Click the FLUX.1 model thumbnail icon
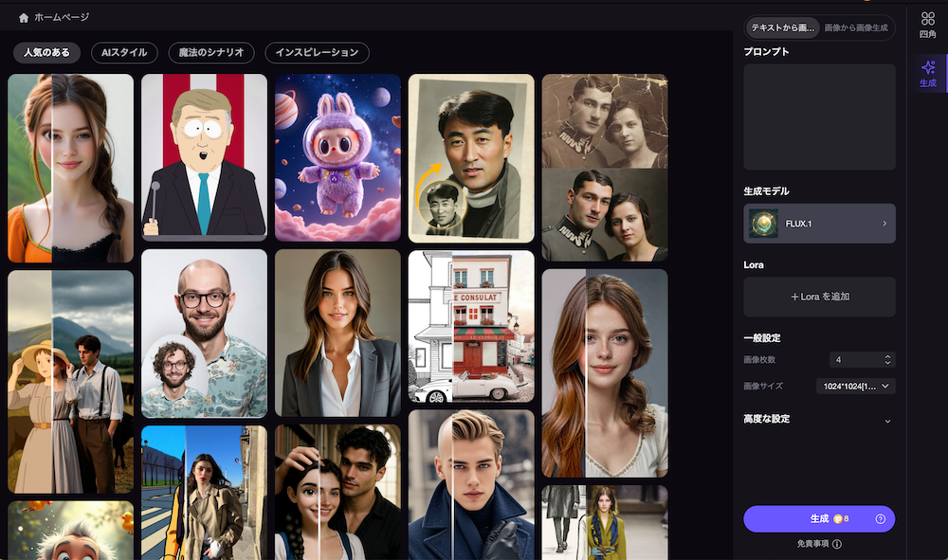This screenshot has width=948, height=560. 763,224
